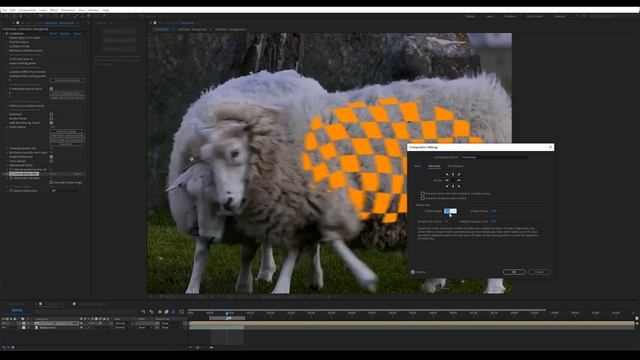Select the top-center anchor arrow
The width and height of the screenshot is (640, 360).
453,174
